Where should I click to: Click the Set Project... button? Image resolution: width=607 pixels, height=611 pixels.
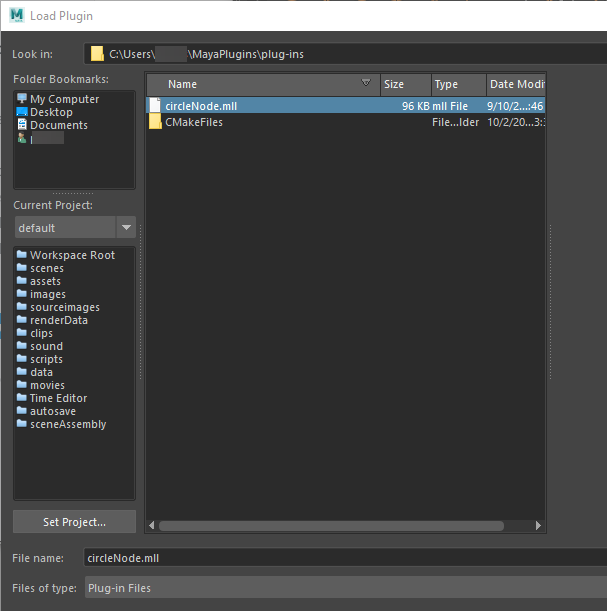coord(74,522)
